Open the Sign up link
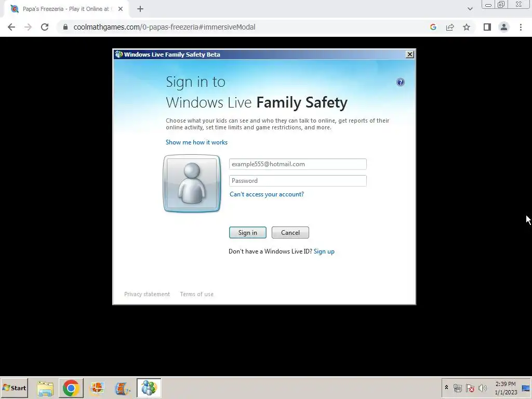 pyautogui.click(x=324, y=251)
